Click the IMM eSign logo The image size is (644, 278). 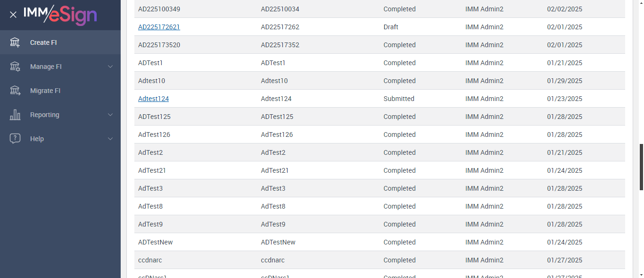tap(60, 15)
